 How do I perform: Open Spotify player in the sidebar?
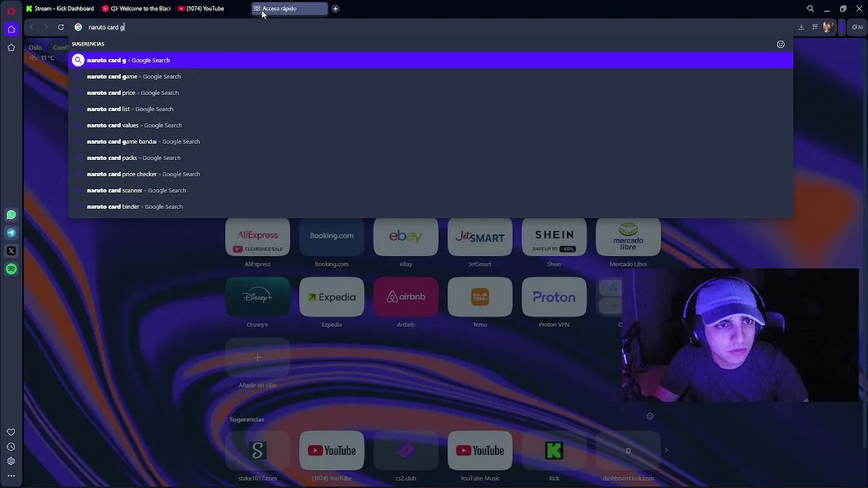11,269
